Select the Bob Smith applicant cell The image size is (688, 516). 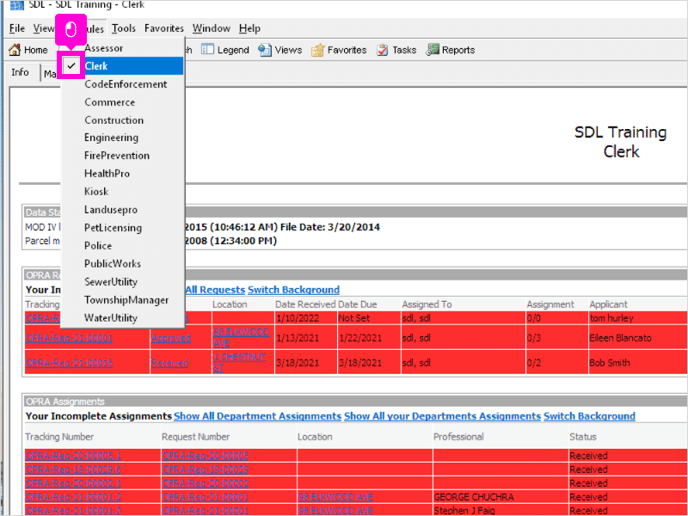pos(638,362)
